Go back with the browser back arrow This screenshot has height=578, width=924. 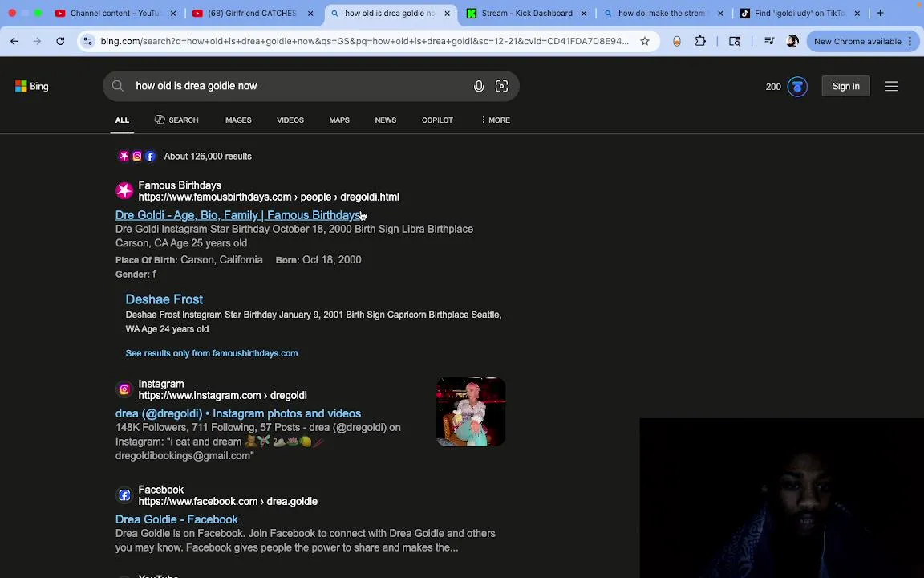pyautogui.click(x=14, y=41)
